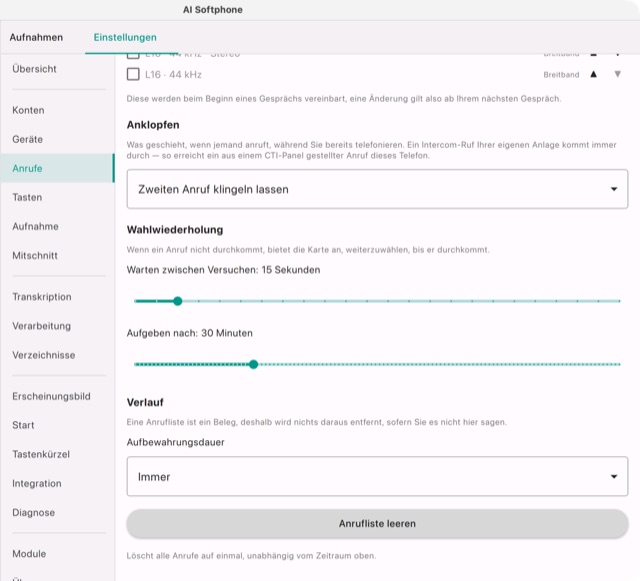Open Verzeichnisse settings
The width and height of the screenshot is (640, 581).
tap(57, 355)
